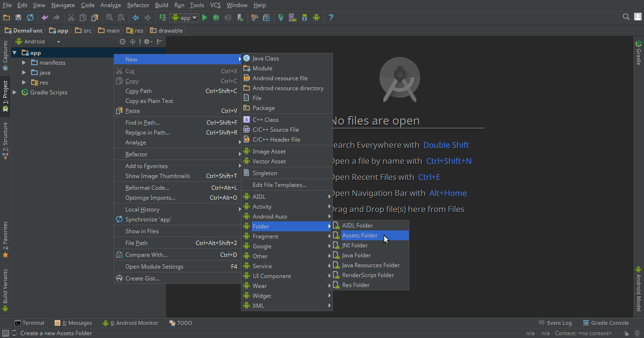Open the Gradle Console button

[x=606, y=323]
